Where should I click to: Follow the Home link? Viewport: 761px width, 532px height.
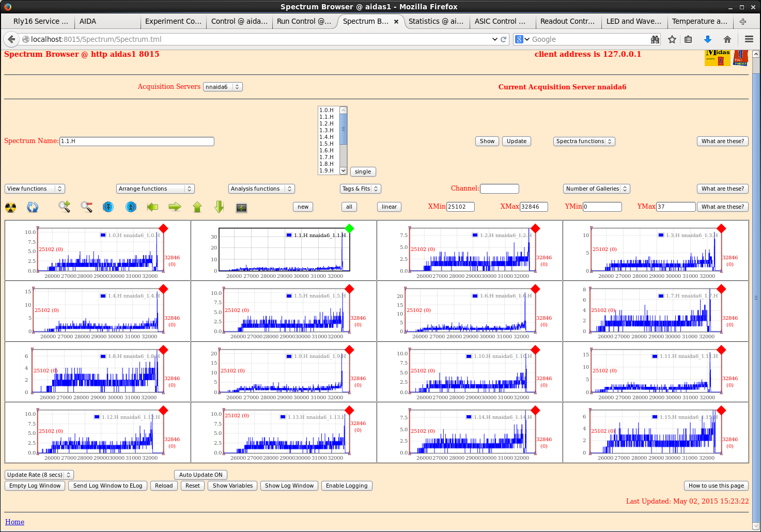tap(14, 522)
